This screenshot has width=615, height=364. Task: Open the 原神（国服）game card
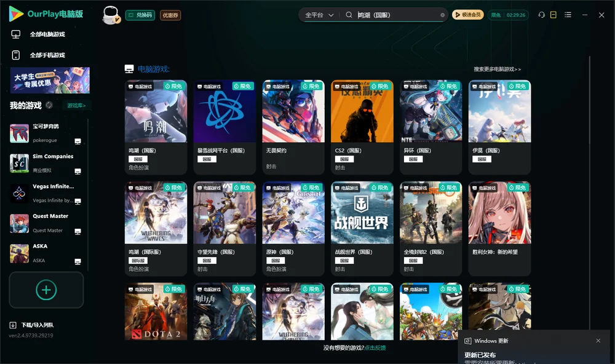[293, 229]
